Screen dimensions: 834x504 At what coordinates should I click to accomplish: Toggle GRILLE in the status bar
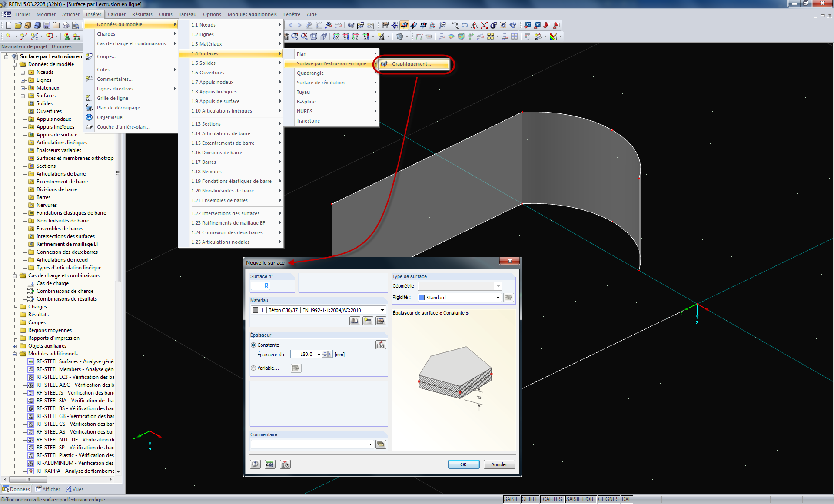click(x=530, y=499)
